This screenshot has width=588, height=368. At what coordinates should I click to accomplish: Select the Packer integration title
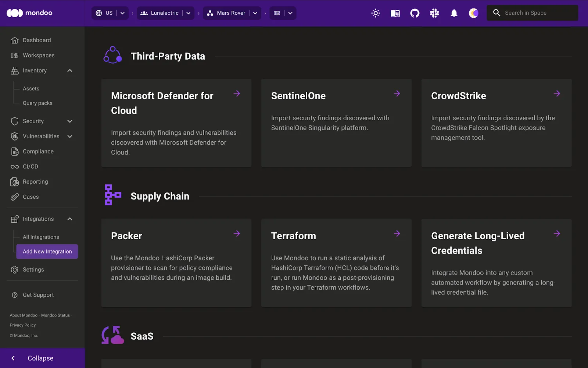[x=126, y=236]
